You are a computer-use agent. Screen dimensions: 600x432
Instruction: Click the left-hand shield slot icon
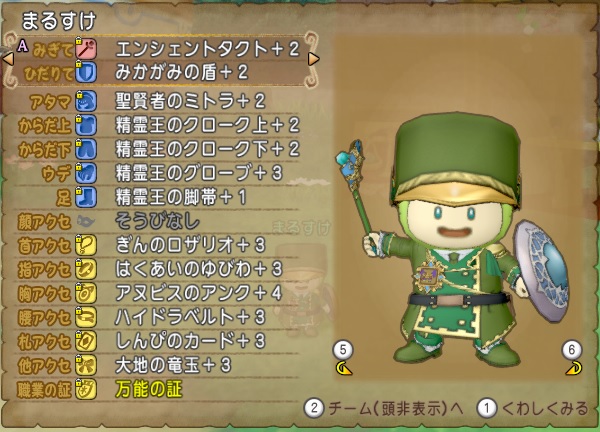pyautogui.click(x=86, y=72)
